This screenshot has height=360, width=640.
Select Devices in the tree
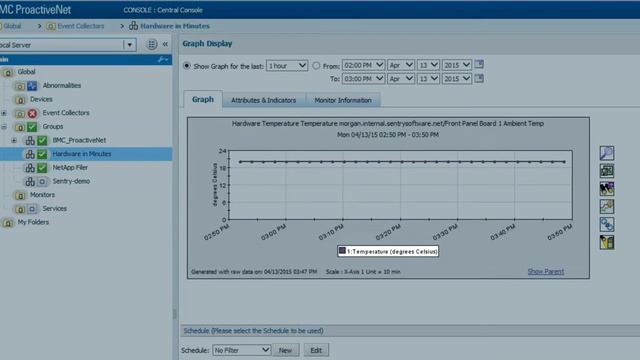point(41,99)
